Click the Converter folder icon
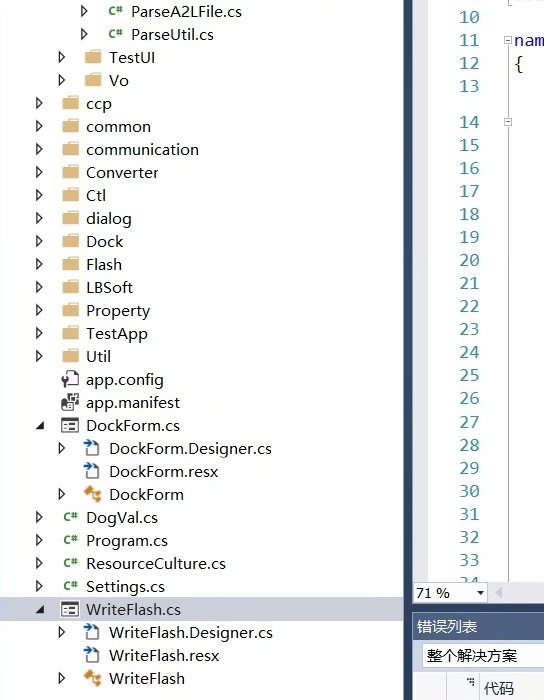Image resolution: width=544 pixels, height=700 pixels. tap(71, 172)
